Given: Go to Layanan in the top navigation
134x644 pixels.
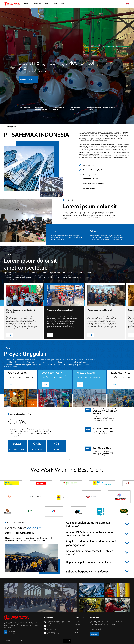Looking at the screenshot, I should coord(47,4).
